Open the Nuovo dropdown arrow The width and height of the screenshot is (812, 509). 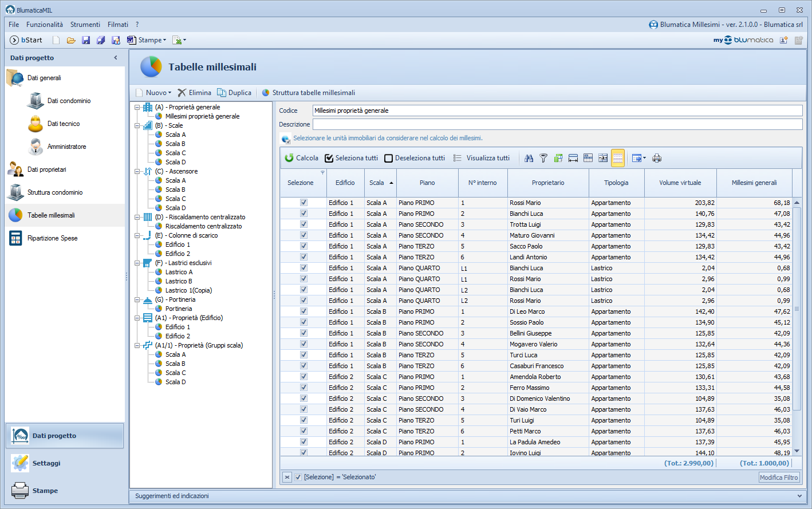(x=170, y=93)
